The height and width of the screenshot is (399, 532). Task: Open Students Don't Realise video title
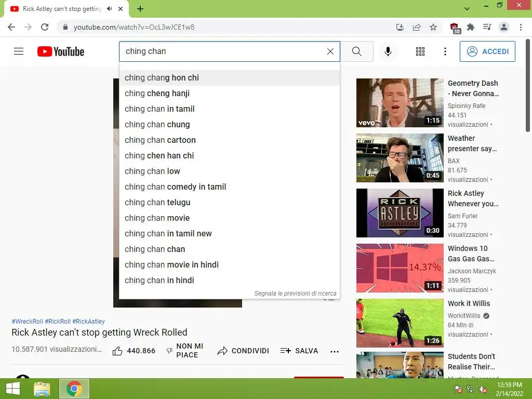(x=471, y=362)
